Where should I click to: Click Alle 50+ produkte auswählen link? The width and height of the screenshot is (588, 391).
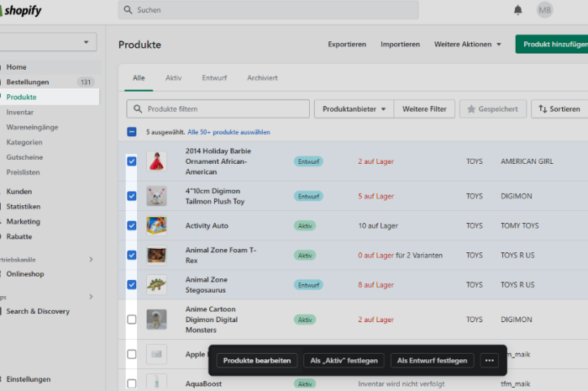point(228,132)
